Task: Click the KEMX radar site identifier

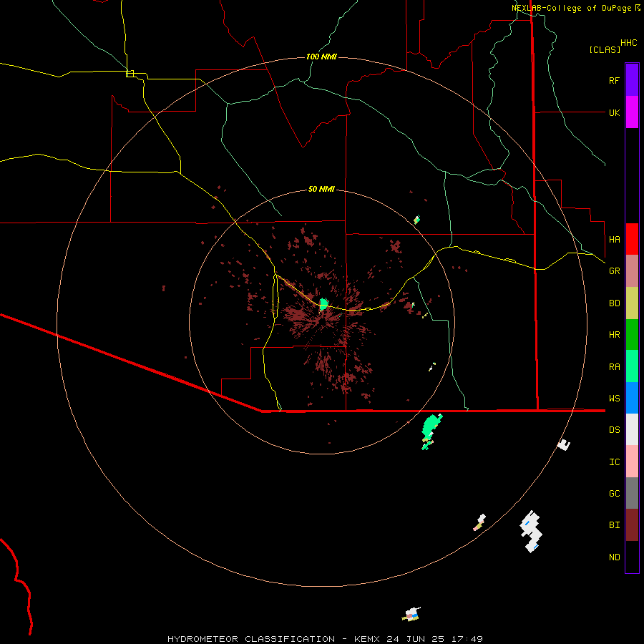Action: click(x=368, y=639)
